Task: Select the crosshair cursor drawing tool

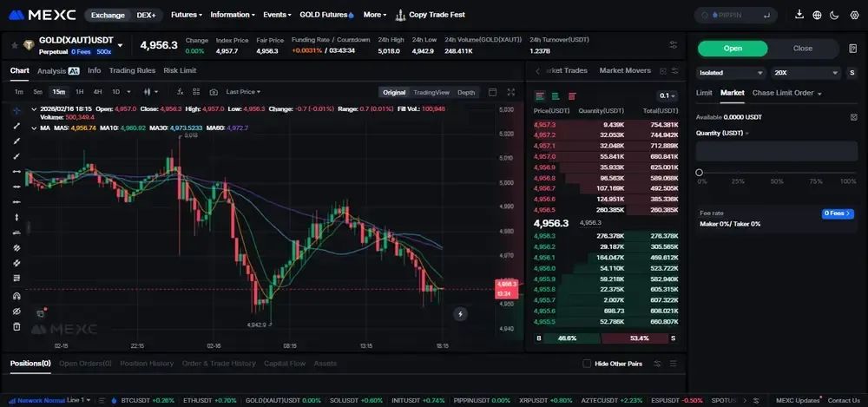Action: tap(16, 111)
